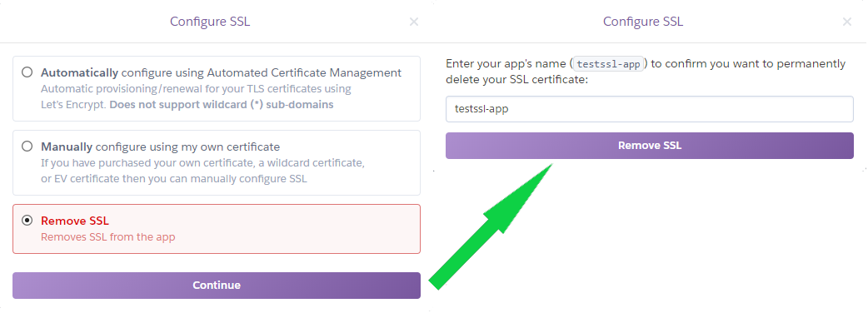
Task: Close the left Configure SSL dialog
Action: point(413,22)
